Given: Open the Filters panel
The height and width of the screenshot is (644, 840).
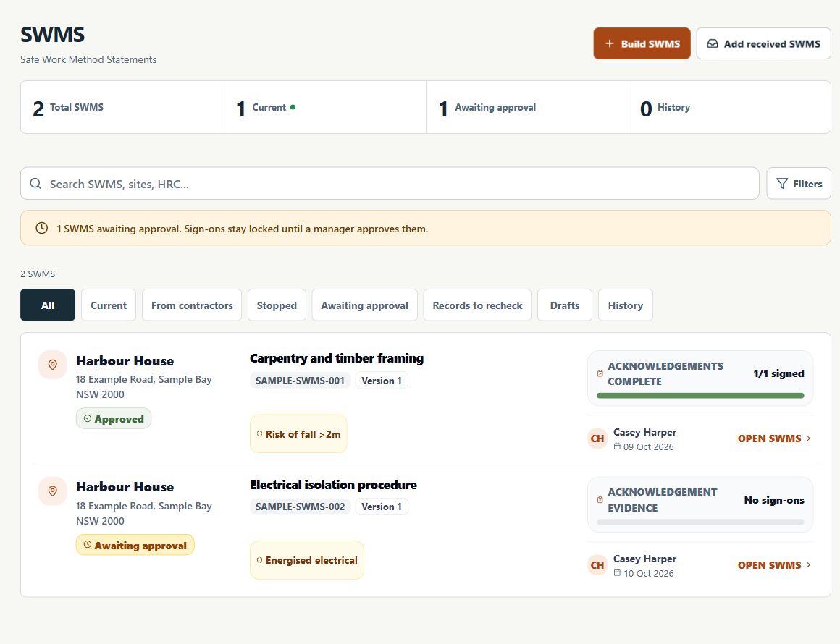Looking at the screenshot, I should pyautogui.click(x=799, y=184).
